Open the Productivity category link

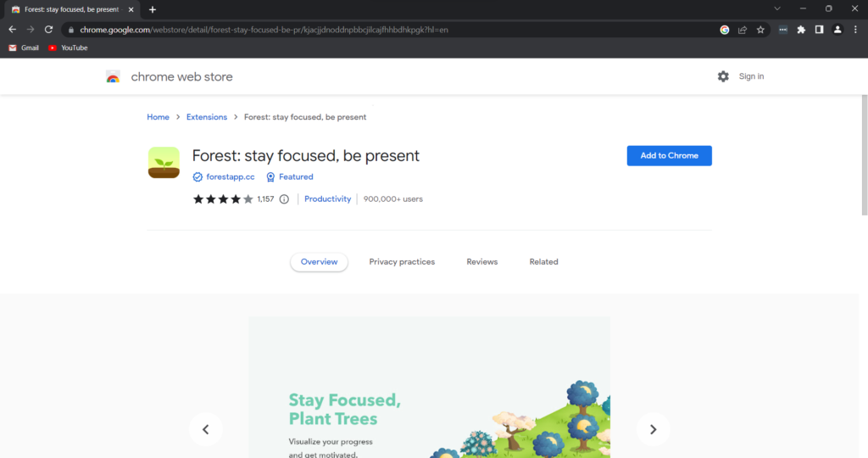(328, 198)
